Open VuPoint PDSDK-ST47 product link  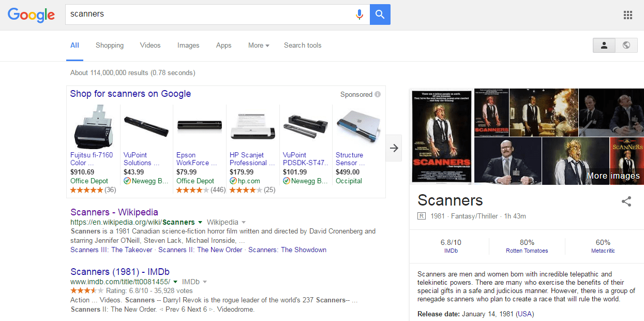pyautogui.click(x=306, y=159)
